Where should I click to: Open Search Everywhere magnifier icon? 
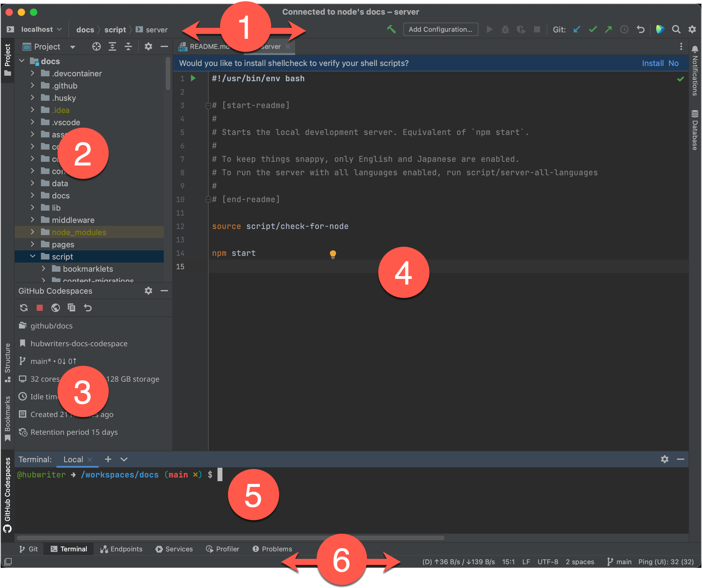click(x=676, y=29)
